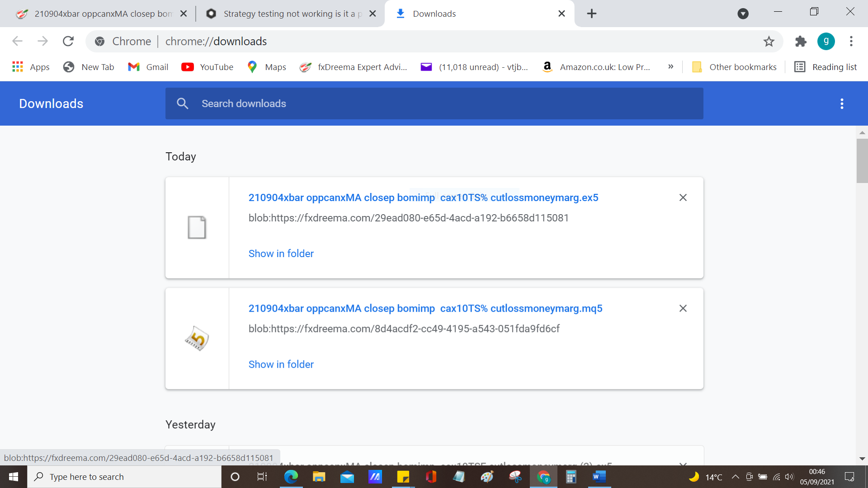Open the Reading list
Screen dimensions: 868x488
click(826, 67)
